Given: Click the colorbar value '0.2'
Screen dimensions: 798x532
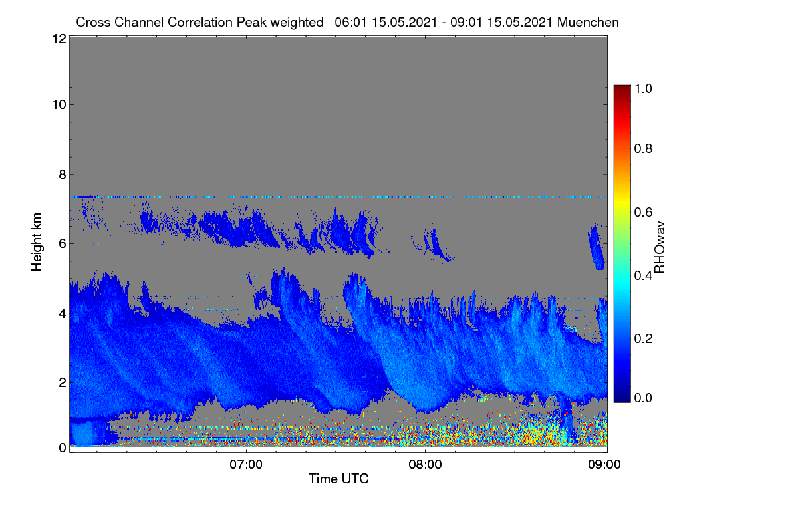Looking at the screenshot, I should [x=643, y=338].
